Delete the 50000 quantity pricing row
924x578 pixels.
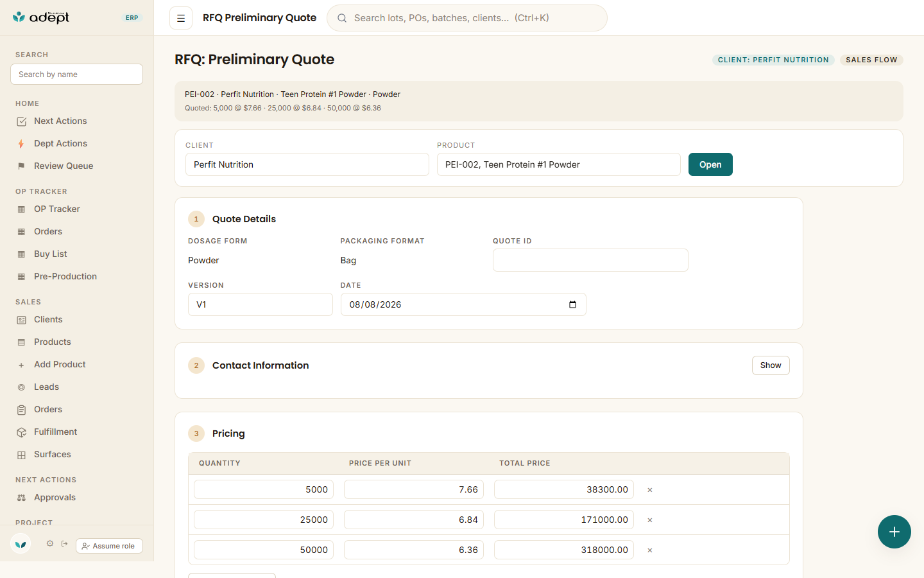[650, 550]
